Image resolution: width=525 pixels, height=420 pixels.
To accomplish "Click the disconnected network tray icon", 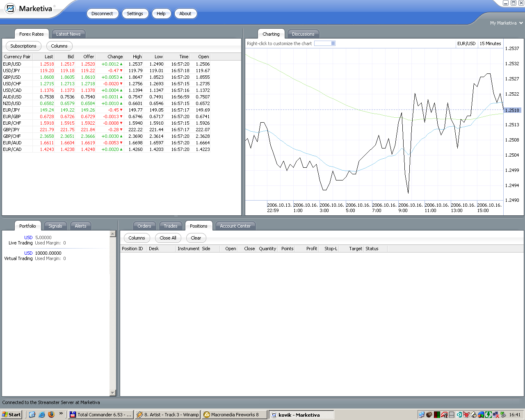I will click(x=496, y=415).
